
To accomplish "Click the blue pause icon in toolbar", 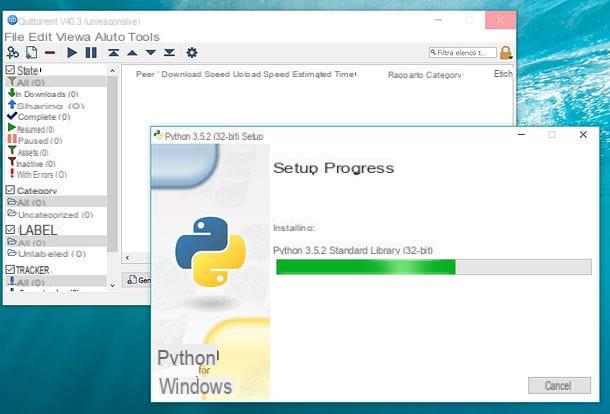I will point(91,53).
